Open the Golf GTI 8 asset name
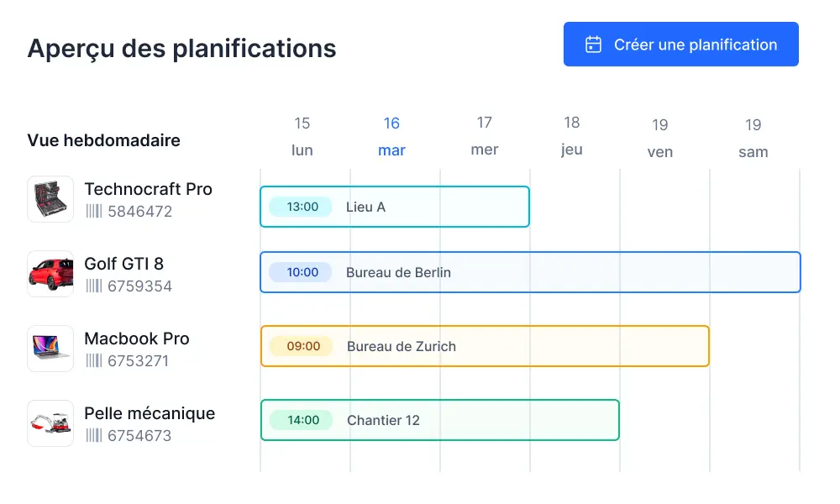The height and width of the screenshot is (504, 840). coord(124,264)
